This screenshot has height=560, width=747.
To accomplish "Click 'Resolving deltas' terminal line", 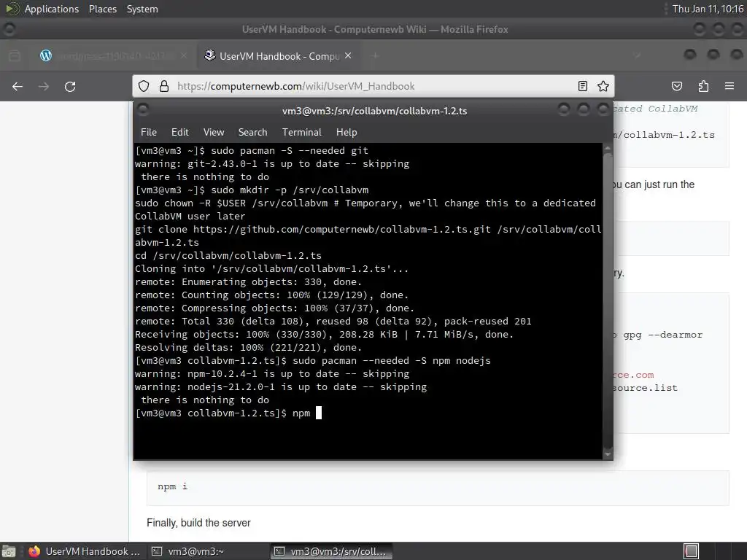I will [248, 348].
